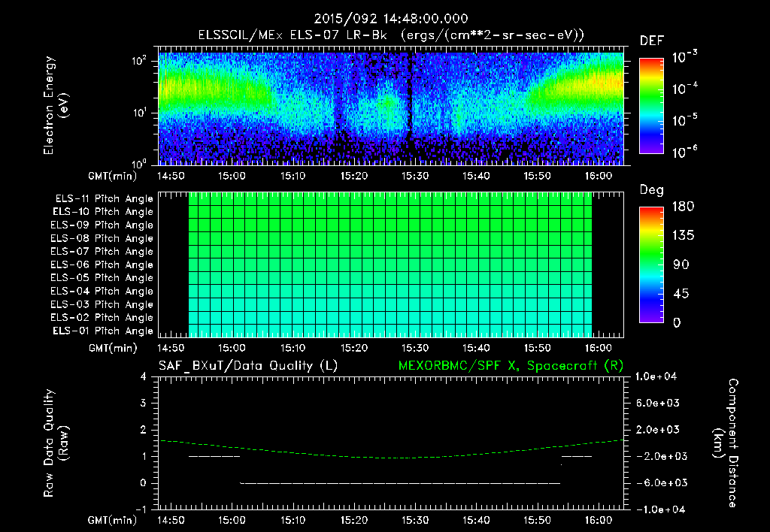Click the Component Distance (km) axis label
Viewport: 770px width, 532px height.
[726, 443]
